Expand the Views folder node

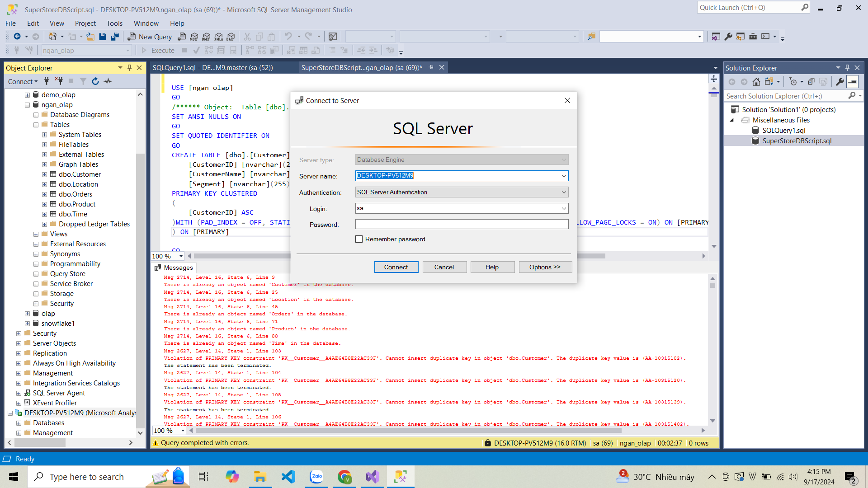pos(36,234)
